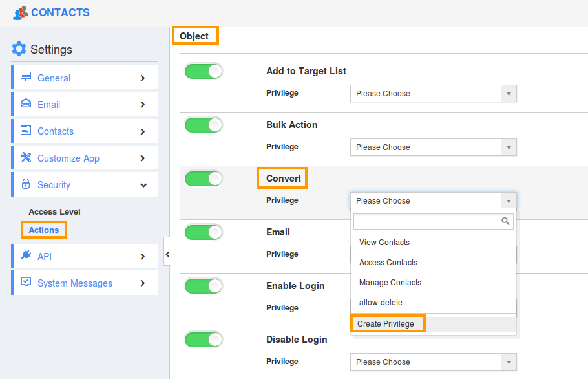Select Manage Contacts from the open dropdown
Image resolution: width=588 pixels, height=379 pixels.
[390, 283]
